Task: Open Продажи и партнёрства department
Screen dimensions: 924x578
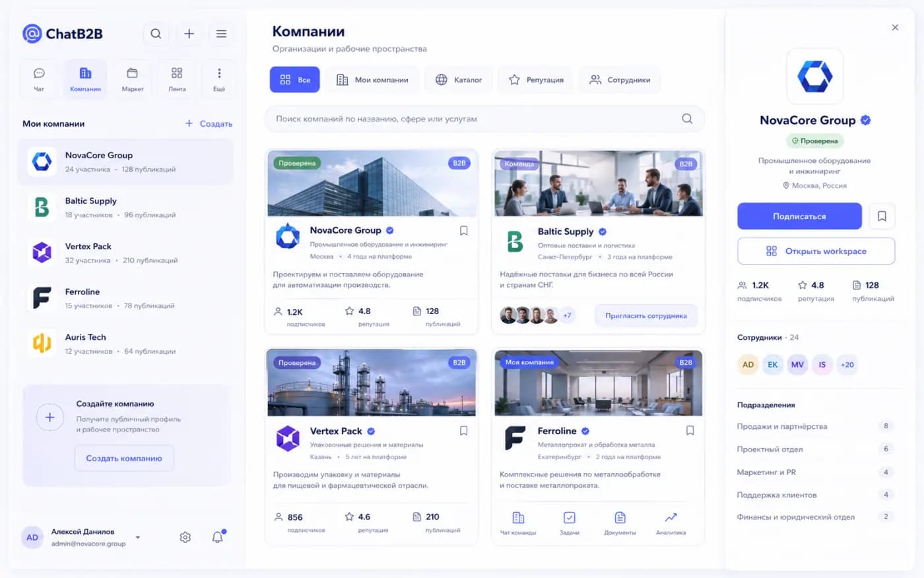Action: 816,426
